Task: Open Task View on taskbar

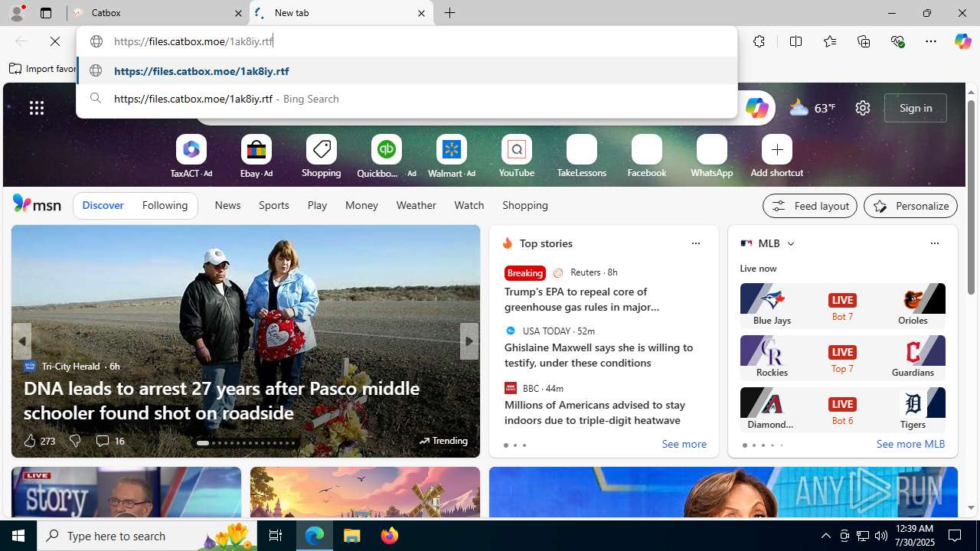Action: tap(276, 536)
